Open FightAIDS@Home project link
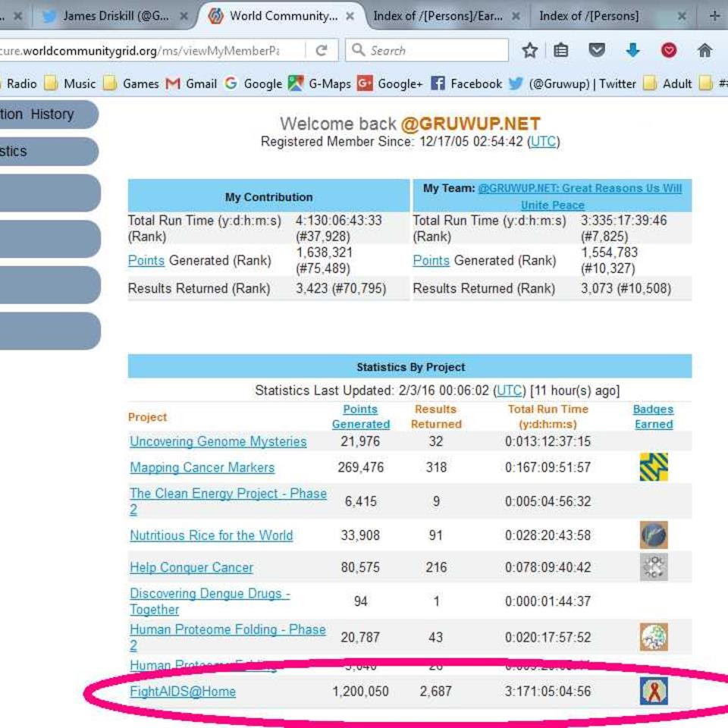Viewport: 728px width, 728px height. [x=183, y=692]
